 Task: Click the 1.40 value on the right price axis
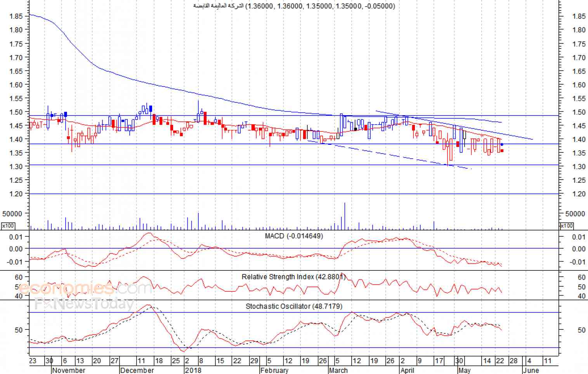click(579, 139)
